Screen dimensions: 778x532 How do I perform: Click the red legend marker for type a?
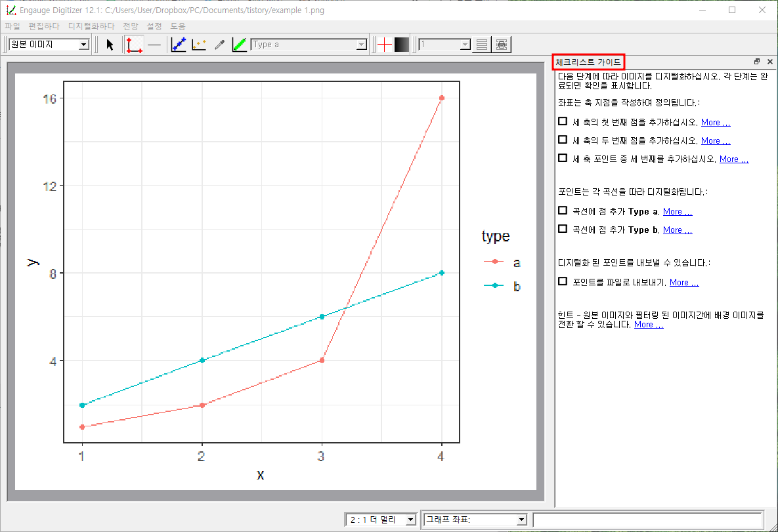(494, 261)
